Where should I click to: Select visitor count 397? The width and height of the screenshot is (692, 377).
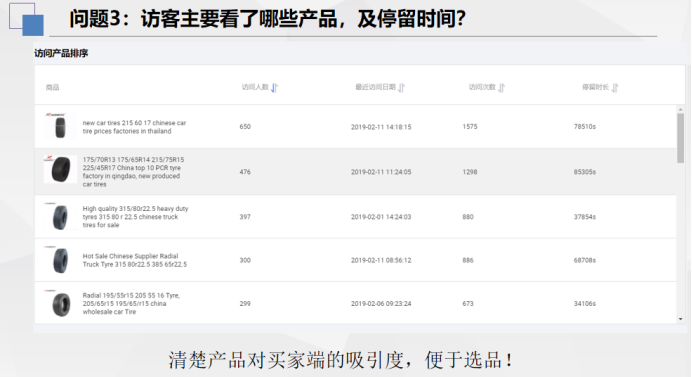(245, 217)
